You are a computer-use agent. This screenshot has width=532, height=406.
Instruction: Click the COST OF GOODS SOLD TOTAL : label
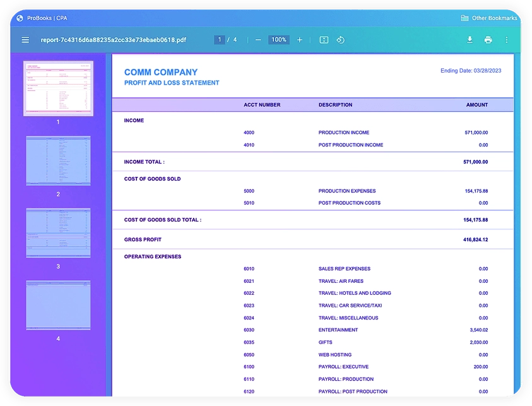click(163, 220)
